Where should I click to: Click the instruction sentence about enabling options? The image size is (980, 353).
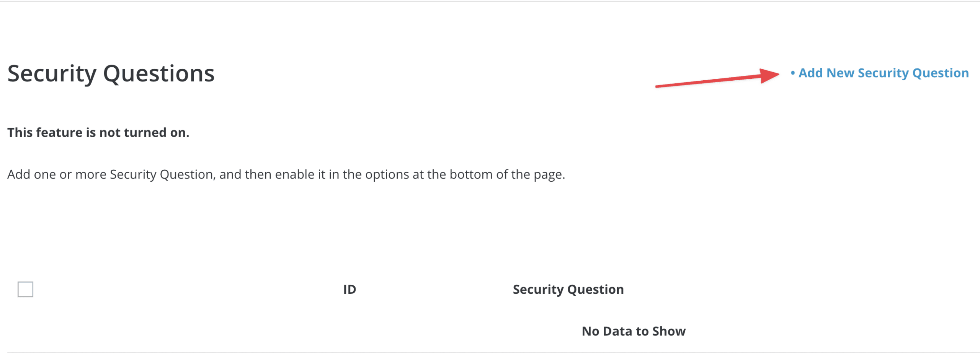coord(286,174)
